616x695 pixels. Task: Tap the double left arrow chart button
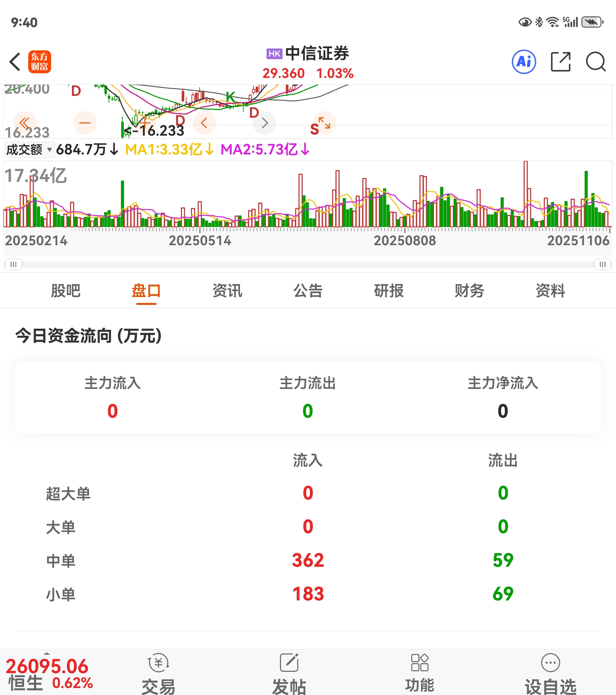click(x=24, y=123)
